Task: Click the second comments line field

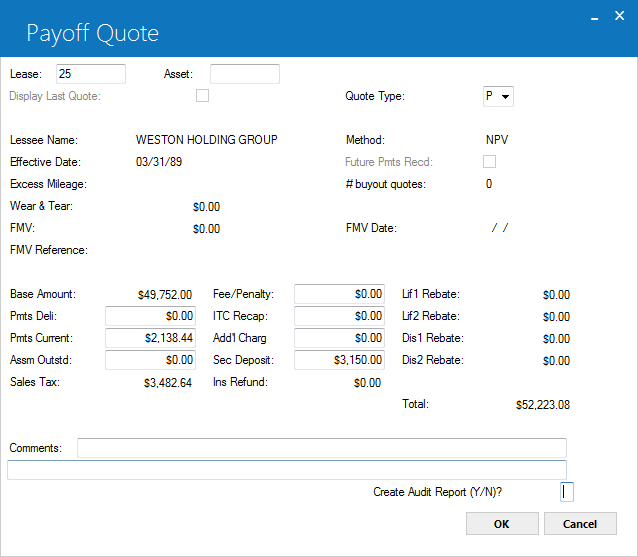Action: (287, 470)
